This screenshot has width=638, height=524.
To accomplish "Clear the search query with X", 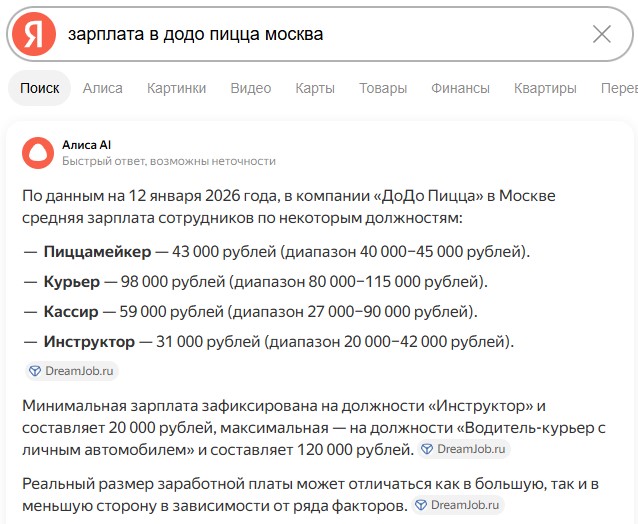I will tap(601, 34).
